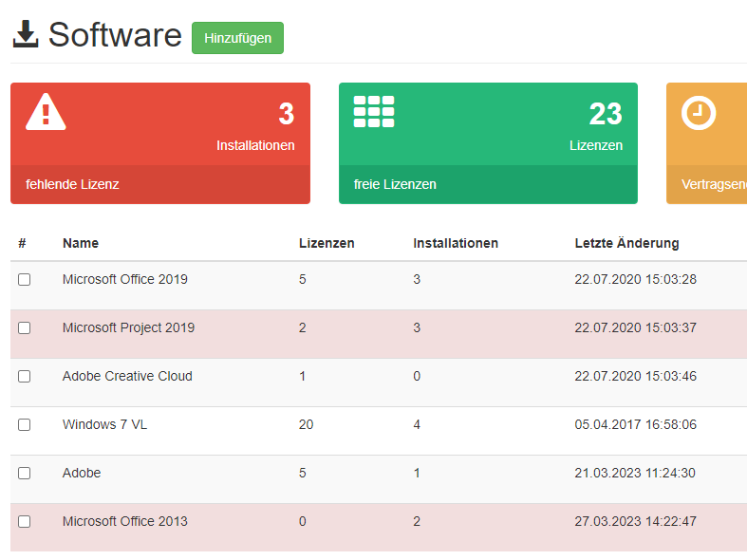Open the Windows 7 VL entry

[104, 425]
